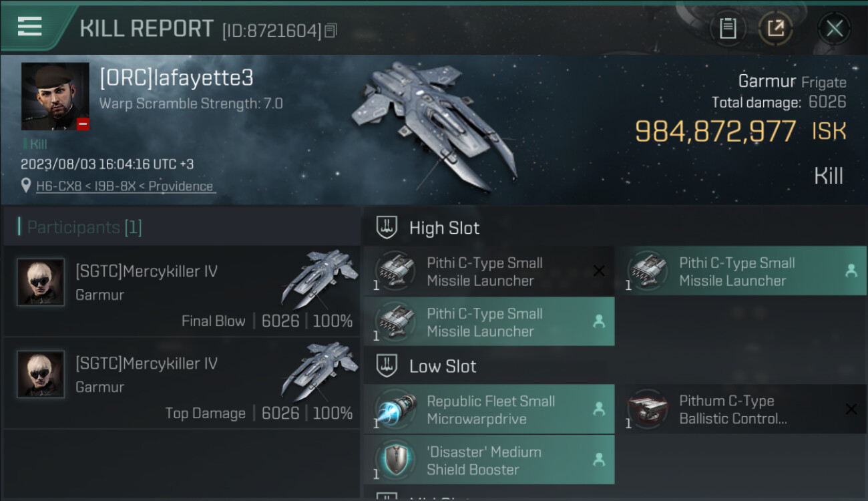Open H6-CX8 Providence location link
The width and height of the screenshot is (868, 501).
click(x=125, y=186)
